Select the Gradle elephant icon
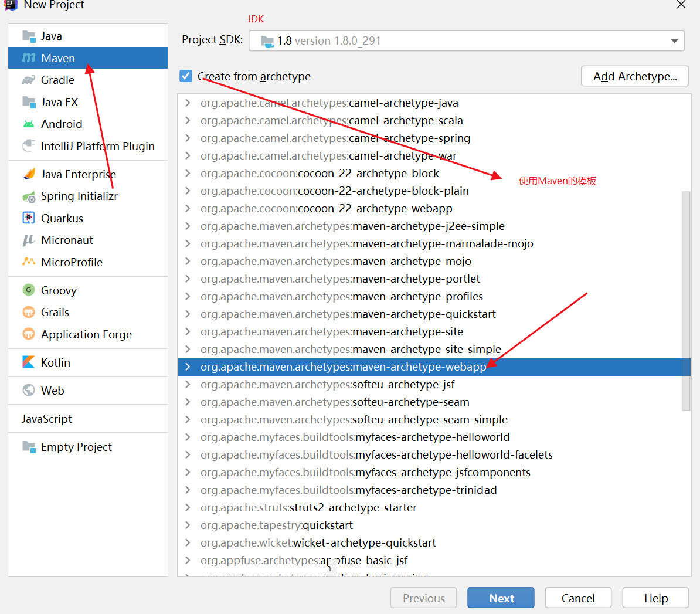Image resolution: width=700 pixels, height=614 pixels. (29, 80)
